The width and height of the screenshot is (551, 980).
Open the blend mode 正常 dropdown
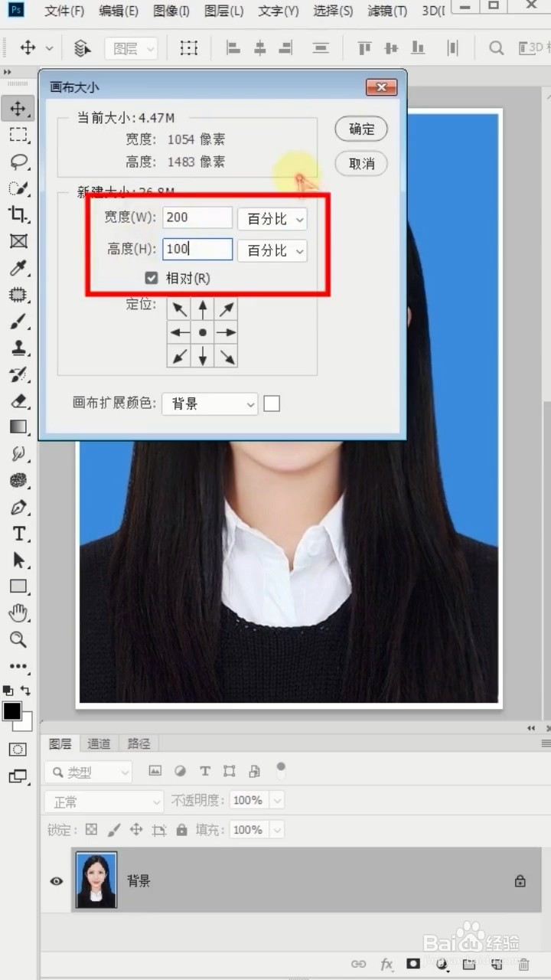(103, 802)
